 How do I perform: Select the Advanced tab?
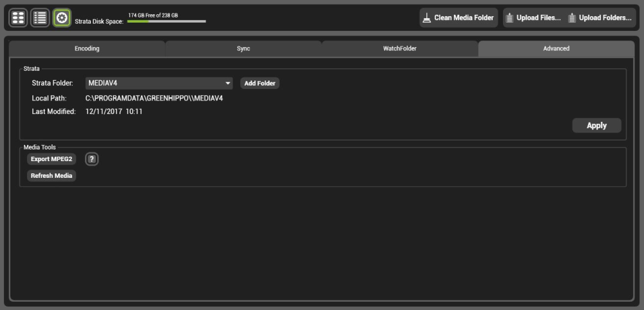point(556,48)
